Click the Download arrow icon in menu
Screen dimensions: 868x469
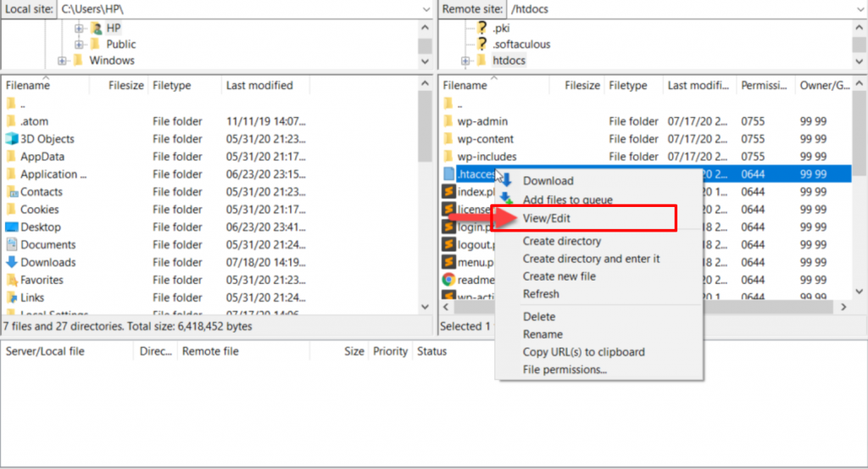pyautogui.click(x=506, y=180)
